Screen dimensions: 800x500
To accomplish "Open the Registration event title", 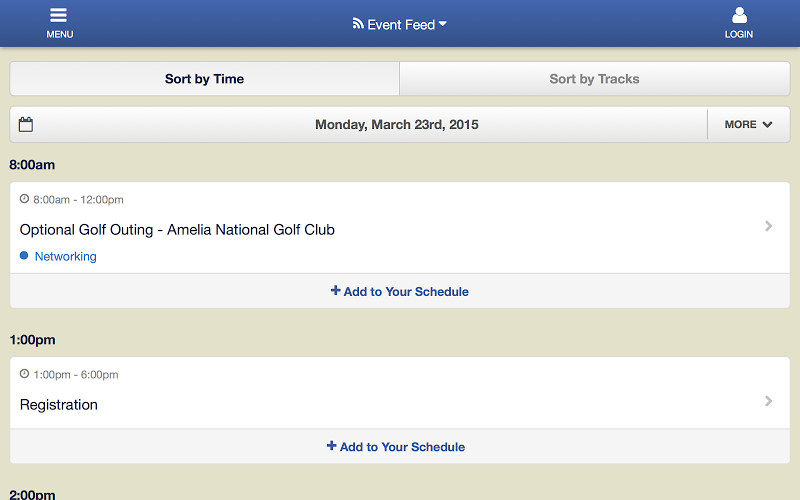I will 59,405.
